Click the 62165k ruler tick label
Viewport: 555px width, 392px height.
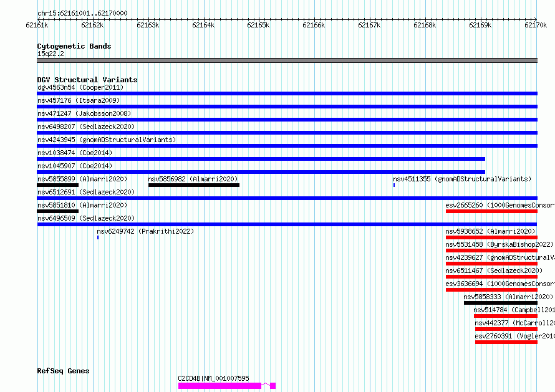(x=258, y=25)
